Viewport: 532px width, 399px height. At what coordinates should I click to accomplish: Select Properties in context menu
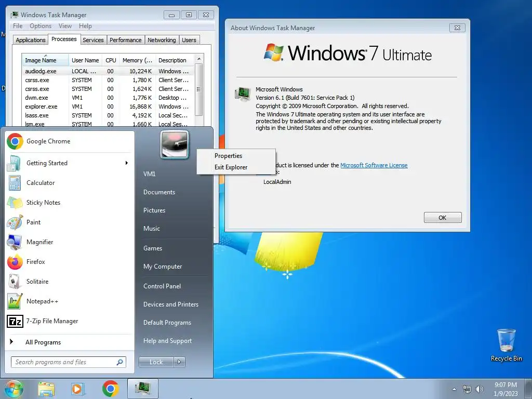tap(236, 156)
